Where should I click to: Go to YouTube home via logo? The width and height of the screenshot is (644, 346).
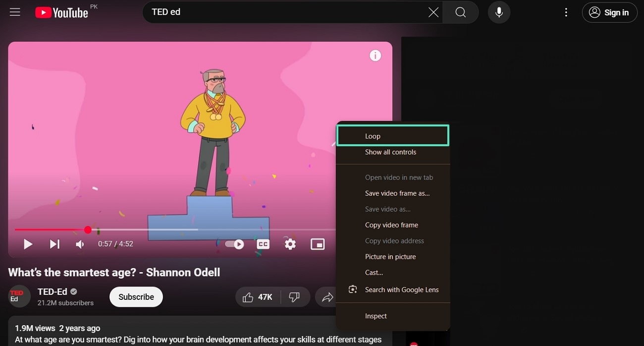coord(61,13)
